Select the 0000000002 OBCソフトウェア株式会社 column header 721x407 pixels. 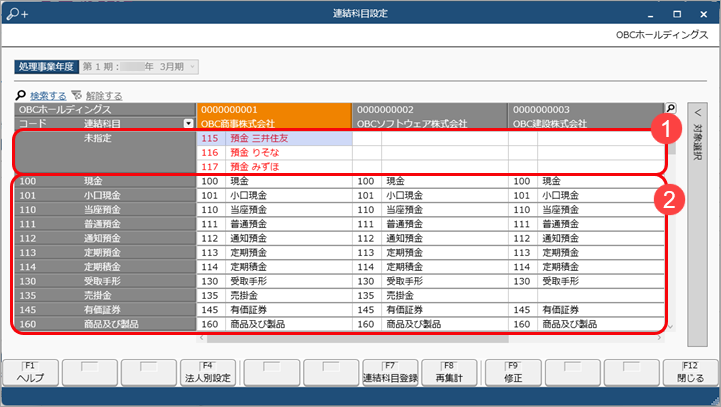430,116
